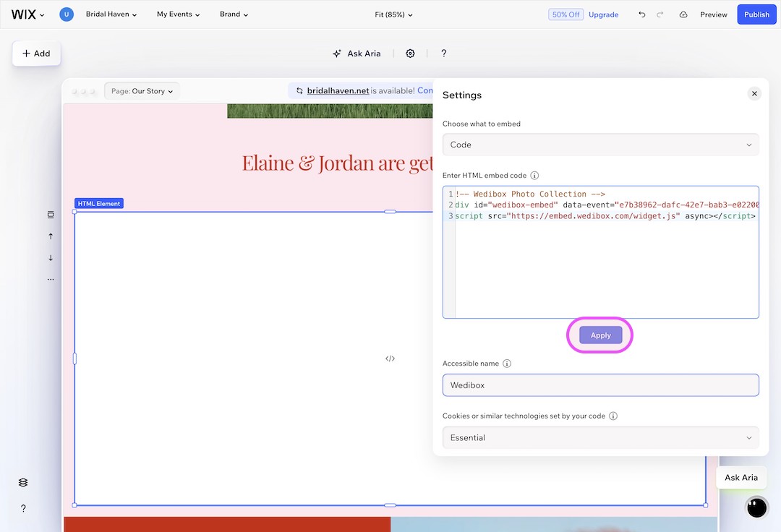This screenshot has width=781, height=532.
Task: Open the Choose what to embed Code dropdown
Action: coord(600,145)
